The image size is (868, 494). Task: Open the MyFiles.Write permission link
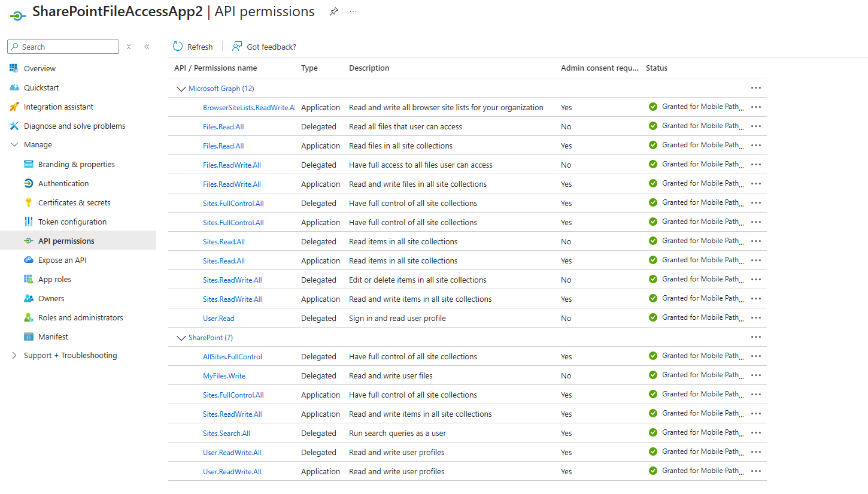point(224,376)
